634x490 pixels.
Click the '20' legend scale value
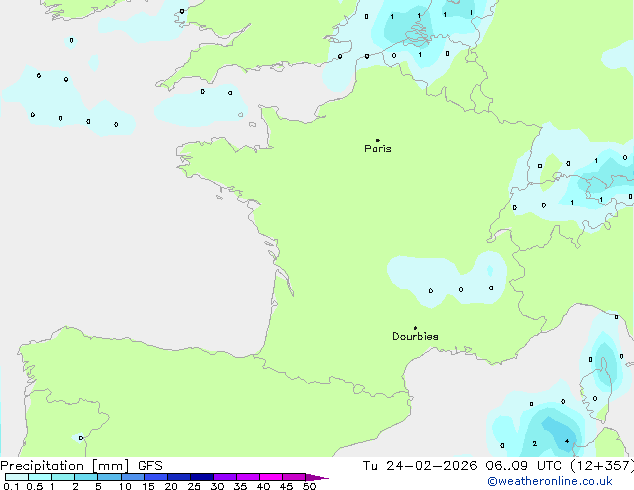tap(171, 486)
